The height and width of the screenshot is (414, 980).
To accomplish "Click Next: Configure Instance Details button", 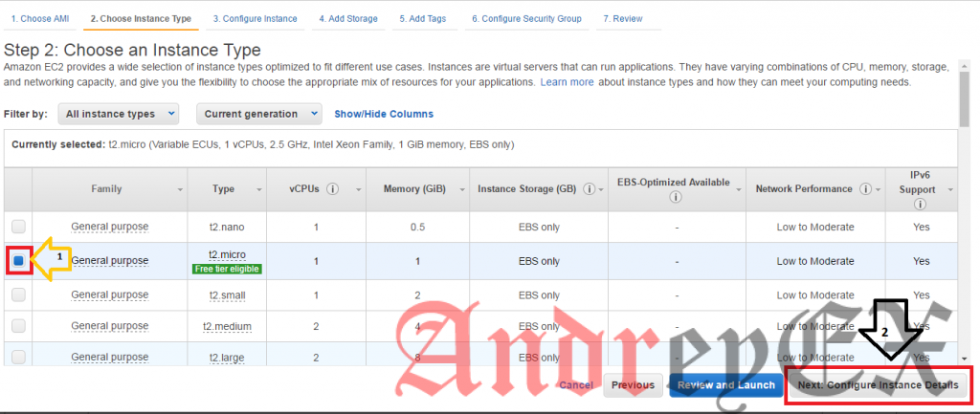I will (878, 385).
